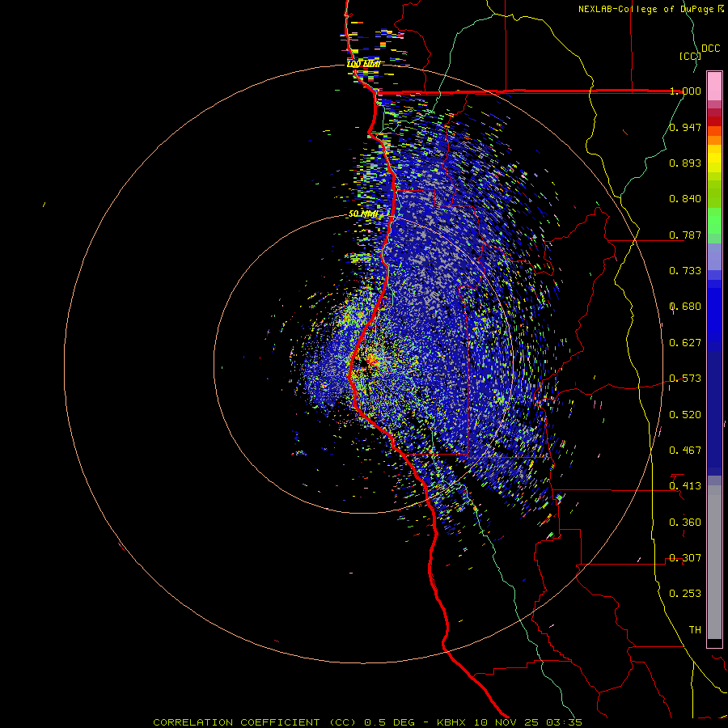Click the 0.253 scale value
Screen dimensions: 728x728
tap(685, 594)
